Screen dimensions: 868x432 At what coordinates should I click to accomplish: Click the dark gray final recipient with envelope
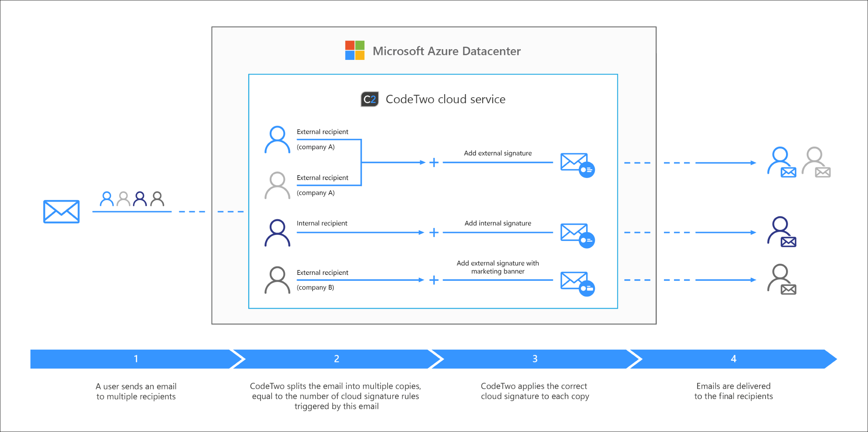(782, 279)
